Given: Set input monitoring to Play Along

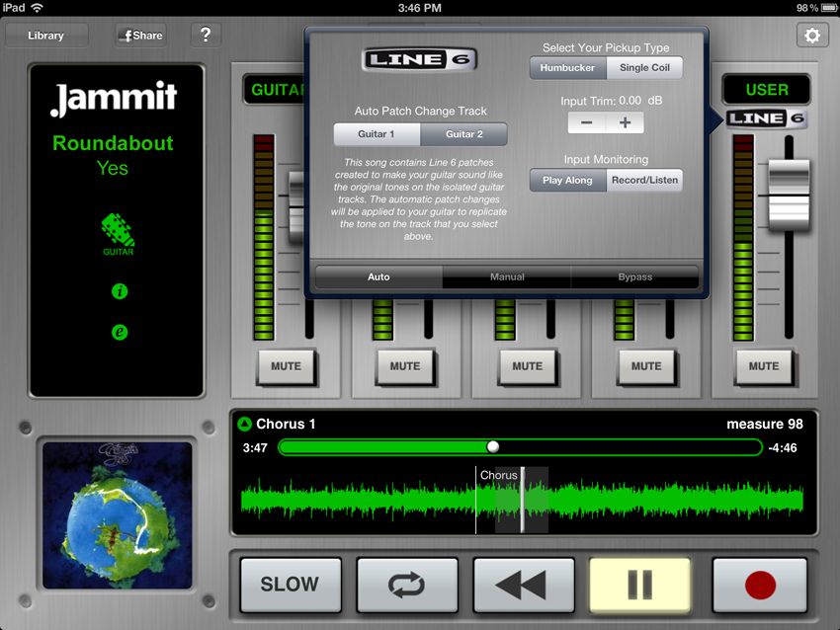Looking at the screenshot, I should pyautogui.click(x=568, y=181).
